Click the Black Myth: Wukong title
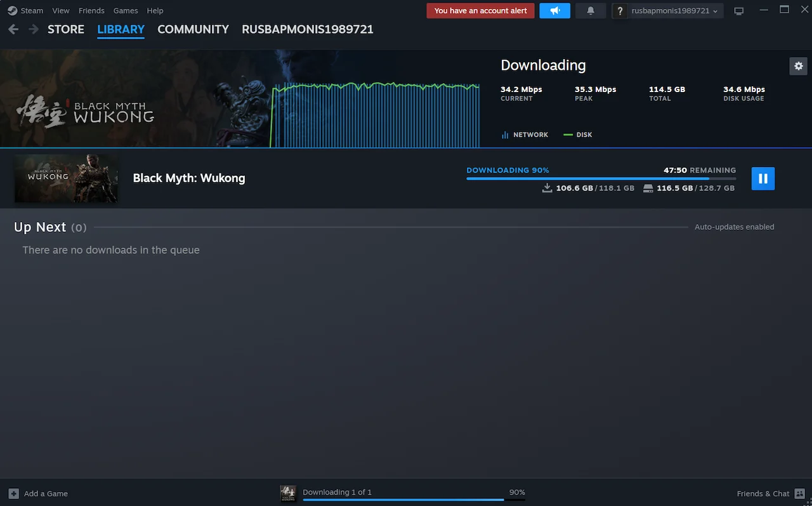Viewport: 812px width, 506px height. point(189,178)
